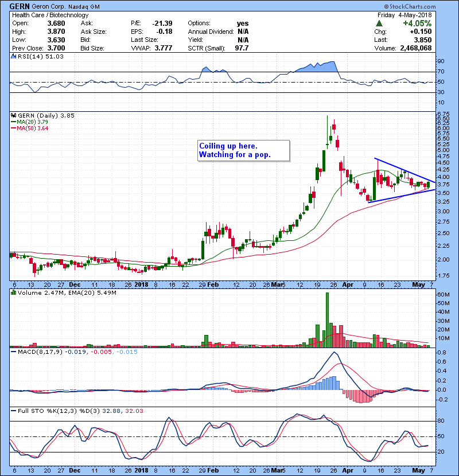This screenshot has height=476, width=459.
Task: Click the RSI(14) 51.03 indicator label
Action: [x=41, y=56]
